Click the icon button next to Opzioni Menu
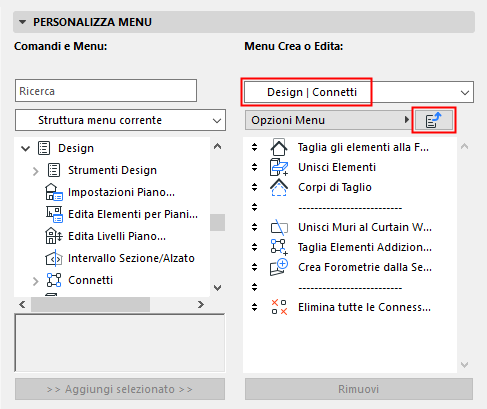487x409 pixels. (x=434, y=120)
